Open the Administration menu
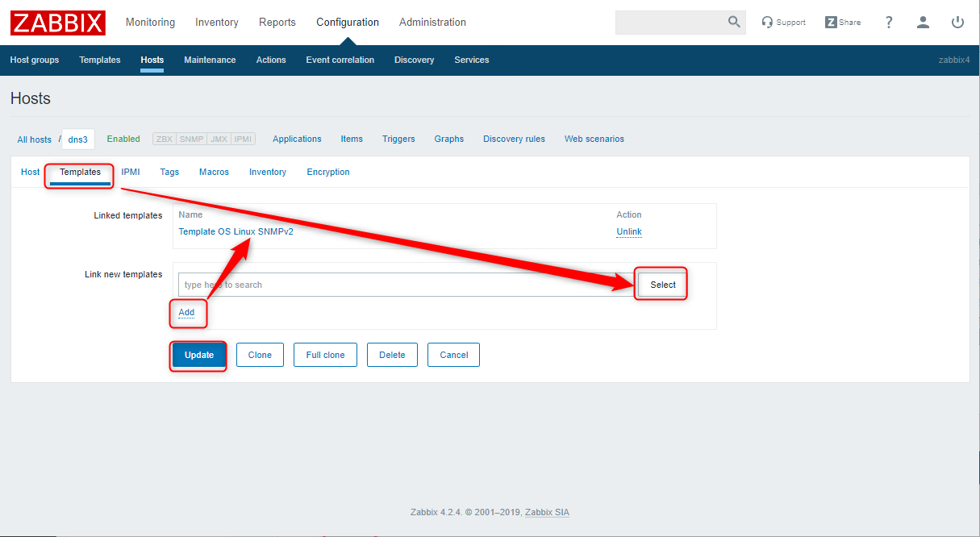This screenshot has width=980, height=537. (x=432, y=23)
